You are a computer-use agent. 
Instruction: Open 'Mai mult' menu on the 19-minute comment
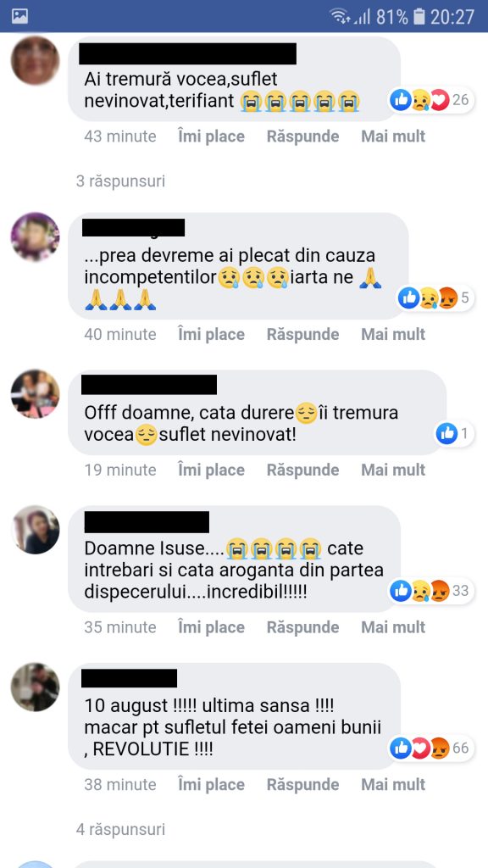(x=393, y=470)
